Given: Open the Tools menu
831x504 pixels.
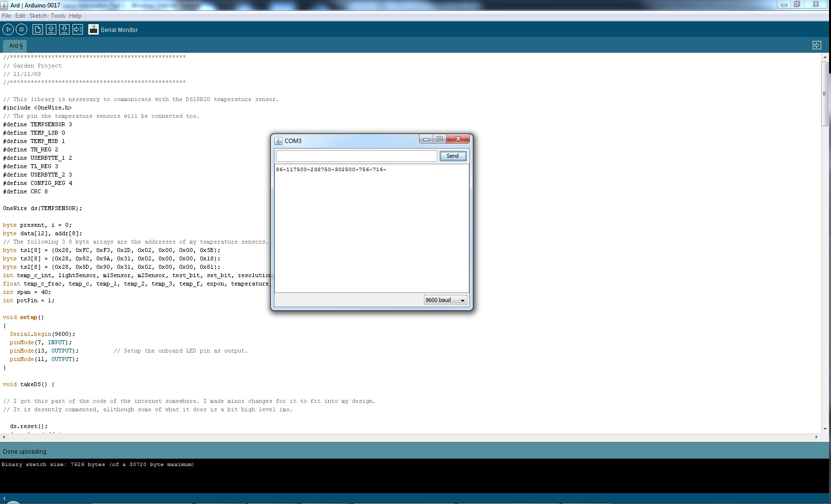Looking at the screenshot, I should click(x=58, y=16).
